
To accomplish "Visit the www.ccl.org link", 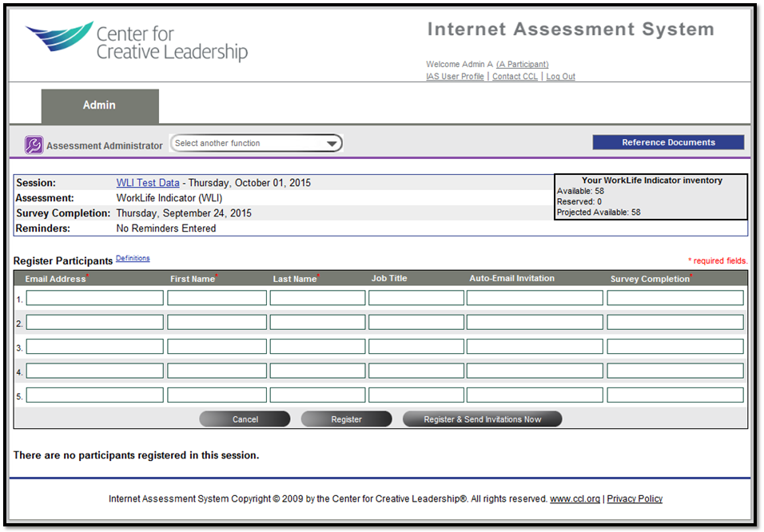I will (x=575, y=499).
